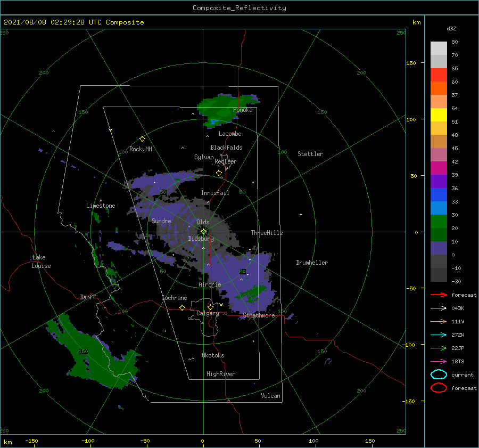Click the cyan current ellipse icon

439,374
